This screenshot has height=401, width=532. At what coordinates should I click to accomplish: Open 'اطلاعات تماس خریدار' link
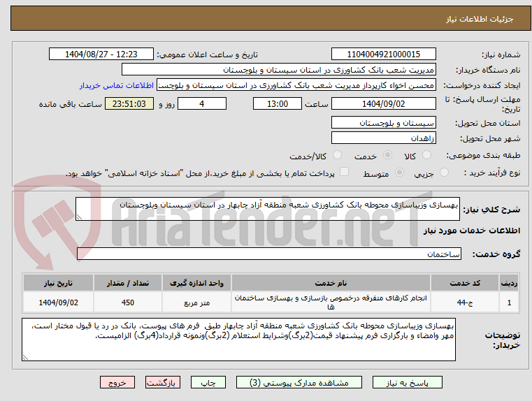tap(117, 85)
